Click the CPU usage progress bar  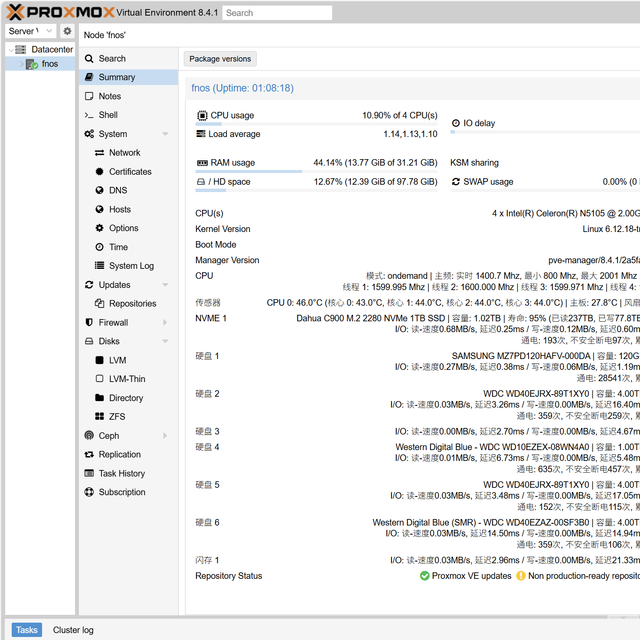tap(316, 124)
